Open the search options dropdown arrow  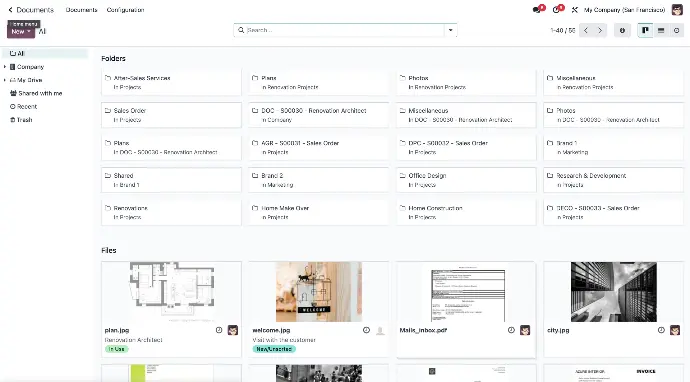[451, 30]
